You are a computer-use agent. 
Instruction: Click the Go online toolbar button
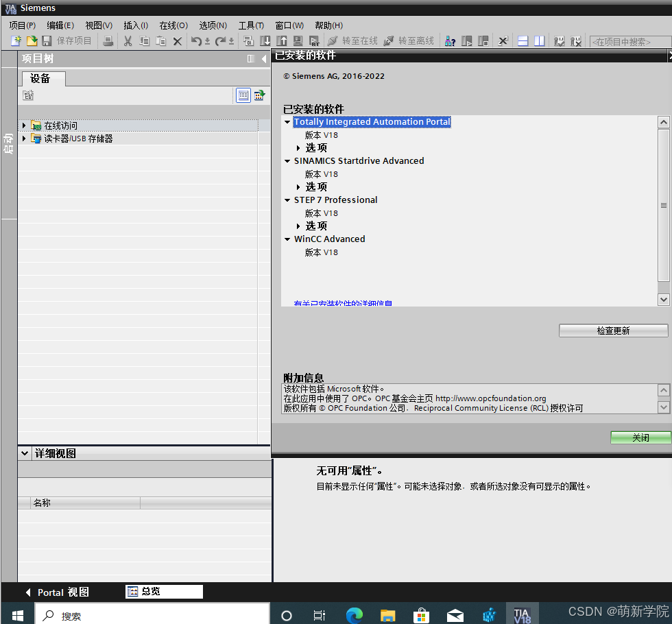tap(352, 40)
